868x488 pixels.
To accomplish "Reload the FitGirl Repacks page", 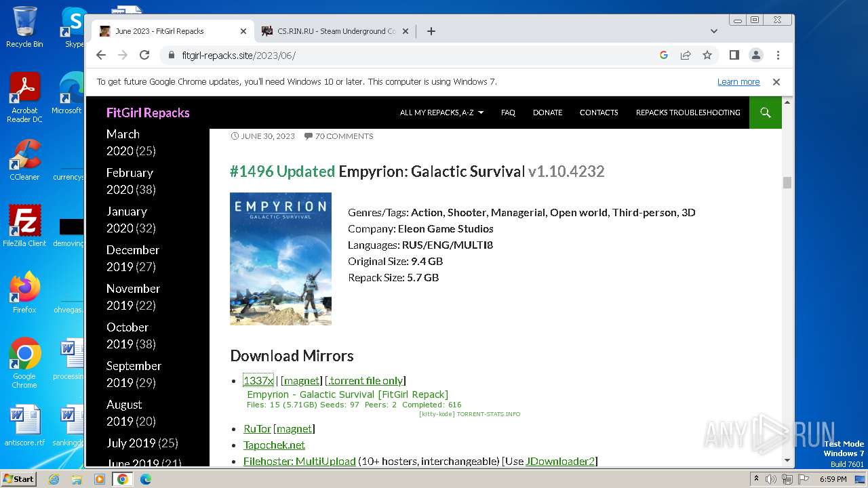I will tap(144, 55).
